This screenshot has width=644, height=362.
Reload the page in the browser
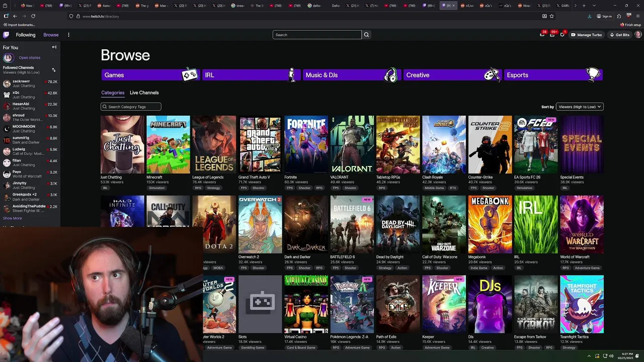click(x=33, y=16)
